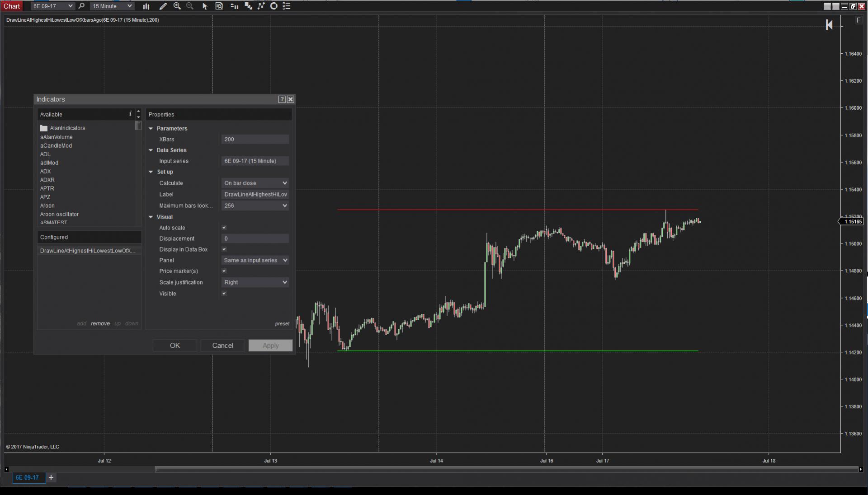Open the Data Box icon in toolbar
This screenshot has width=868, height=495.
point(219,6)
